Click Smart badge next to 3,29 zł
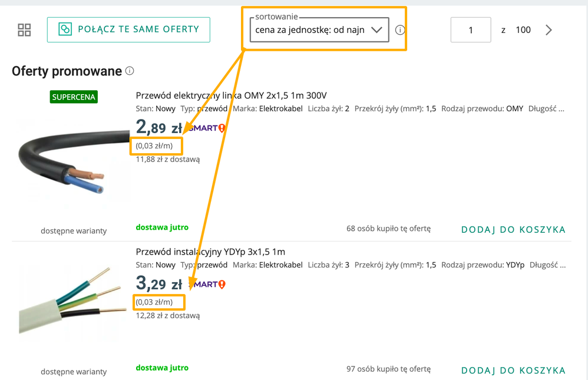 207,285
